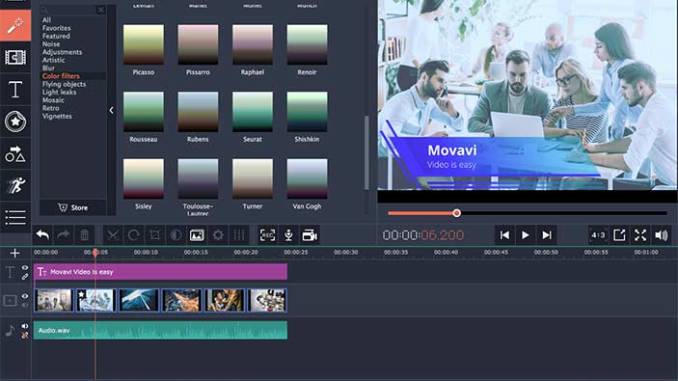This screenshot has height=381, width=678.
Task: Click the Crop icon in toolbar
Action: tap(155, 235)
